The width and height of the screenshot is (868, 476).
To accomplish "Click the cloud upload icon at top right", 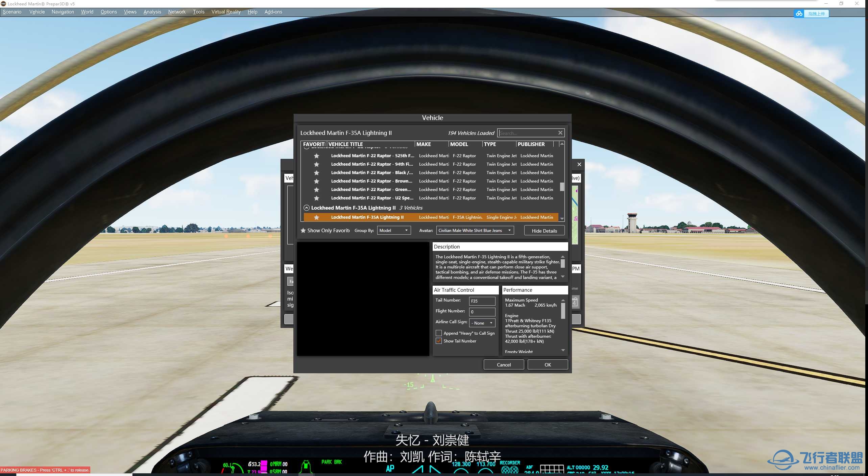I will tap(799, 14).
